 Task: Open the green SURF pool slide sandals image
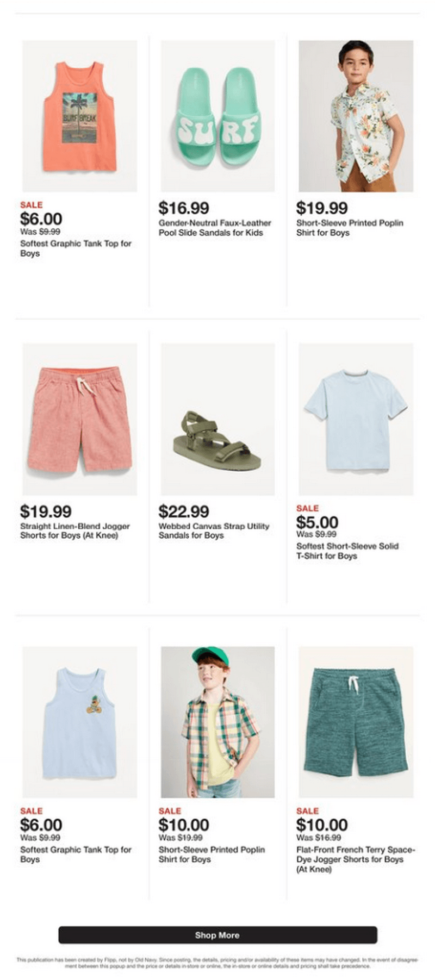217,116
